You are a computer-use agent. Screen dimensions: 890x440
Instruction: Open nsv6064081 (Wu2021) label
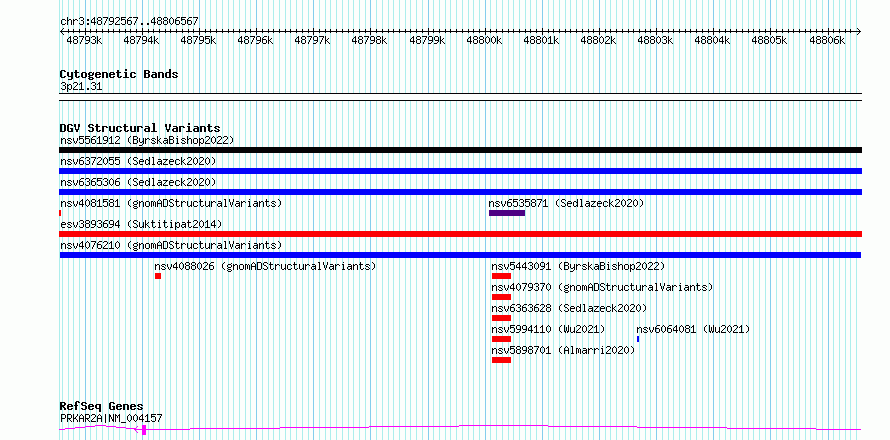tap(693, 329)
